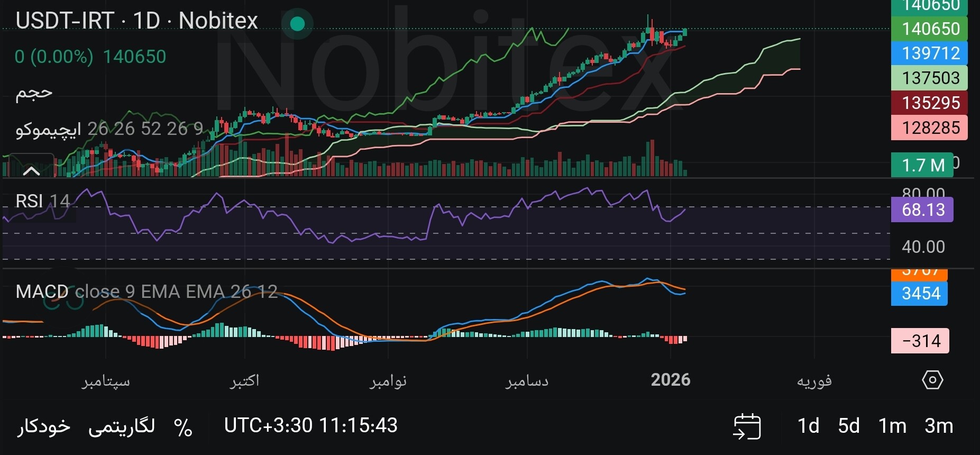
Task: Tap the green market status dot
Action: tap(298, 23)
